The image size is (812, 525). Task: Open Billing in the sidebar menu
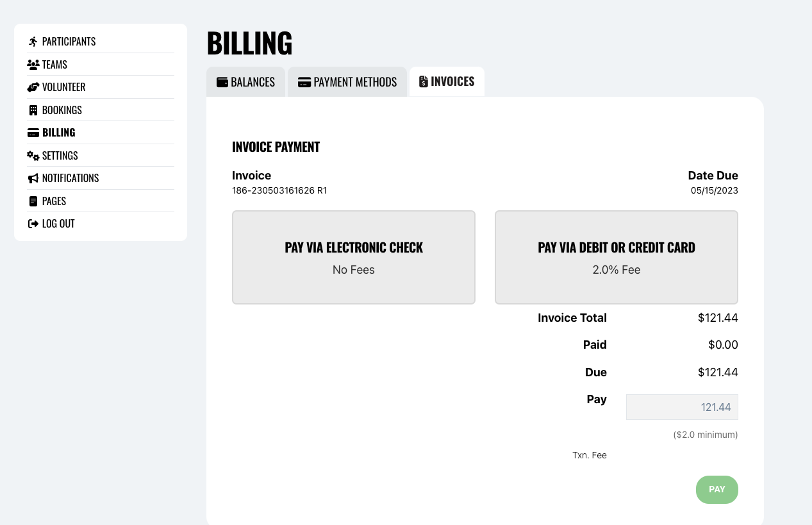[58, 133]
